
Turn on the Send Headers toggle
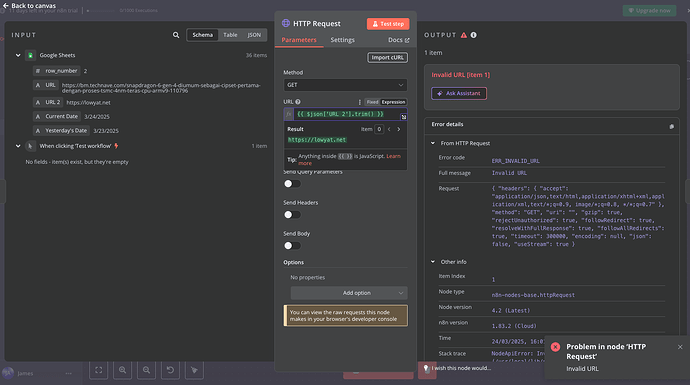tap(292, 215)
